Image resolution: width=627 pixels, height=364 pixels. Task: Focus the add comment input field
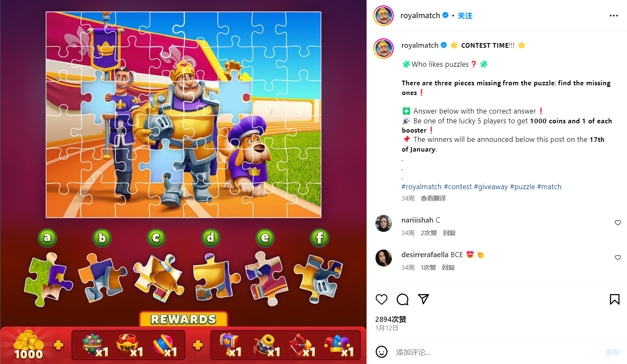coord(497,352)
